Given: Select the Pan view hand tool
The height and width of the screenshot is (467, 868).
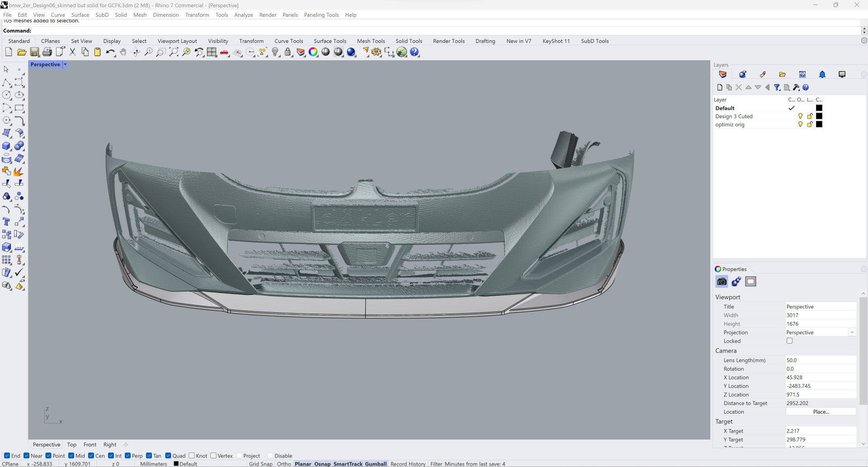Looking at the screenshot, I should [x=123, y=52].
